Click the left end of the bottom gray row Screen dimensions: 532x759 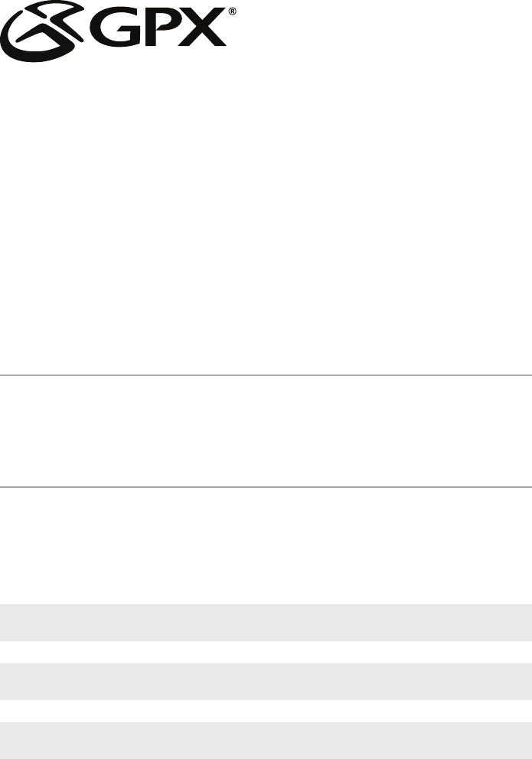click(6, 740)
